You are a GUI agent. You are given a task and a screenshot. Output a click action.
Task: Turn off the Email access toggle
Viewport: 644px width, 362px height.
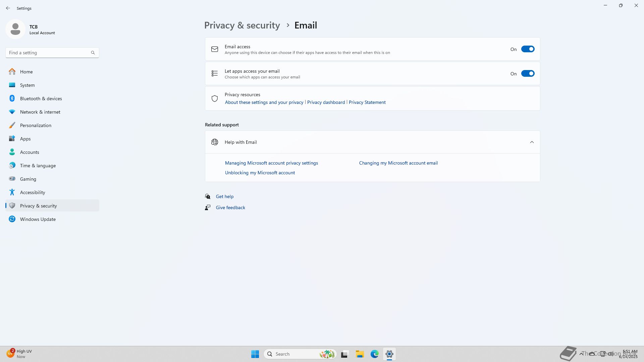point(528,49)
